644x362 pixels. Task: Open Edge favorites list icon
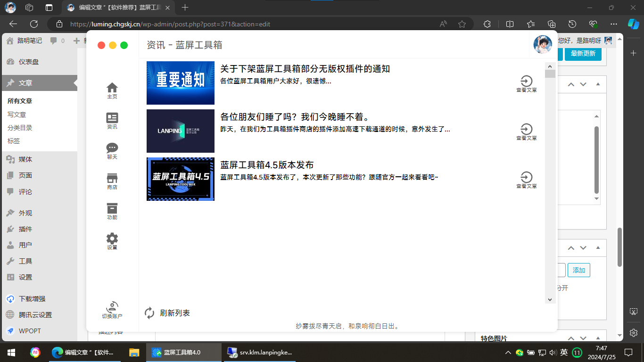[x=531, y=24]
